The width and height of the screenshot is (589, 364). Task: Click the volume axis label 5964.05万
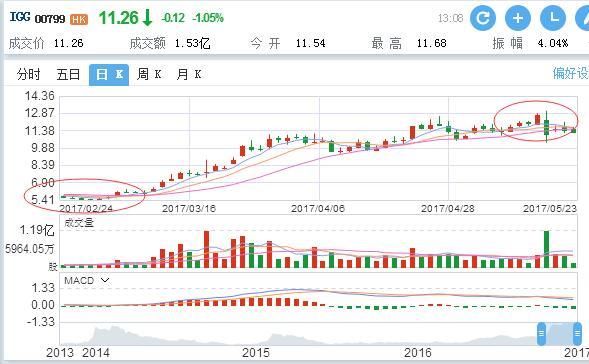pyautogui.click(x=30, y=248)
